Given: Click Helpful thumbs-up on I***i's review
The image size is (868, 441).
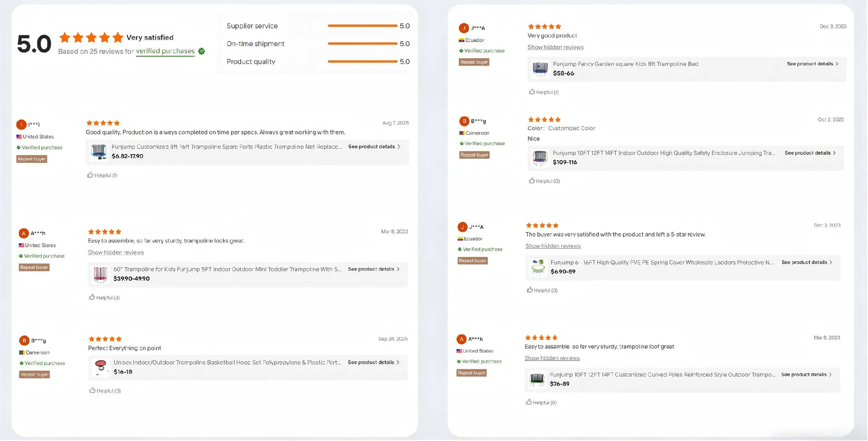Looking at the screenshot, I should (91, 175).
